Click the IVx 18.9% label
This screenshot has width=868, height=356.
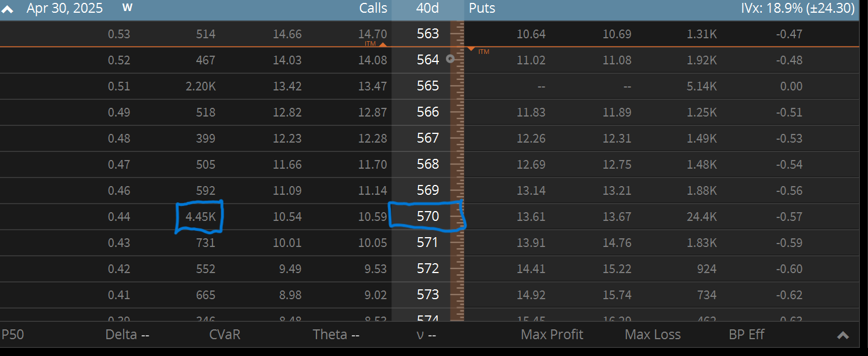click(798, 8)
